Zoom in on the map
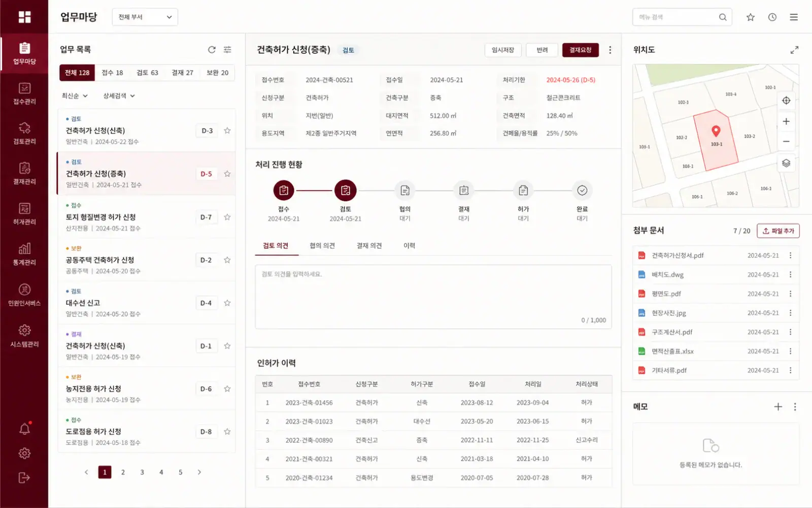 pos(786,121)
